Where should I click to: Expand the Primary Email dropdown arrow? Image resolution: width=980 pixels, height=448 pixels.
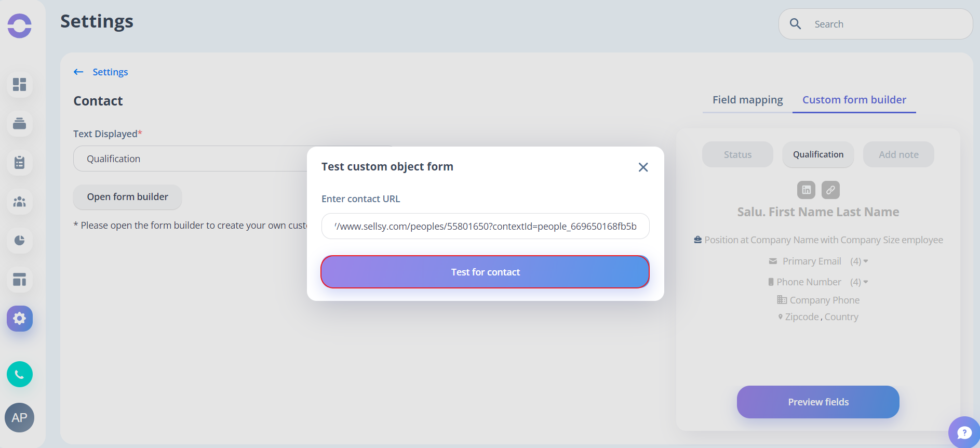click(x=865, y=261)
